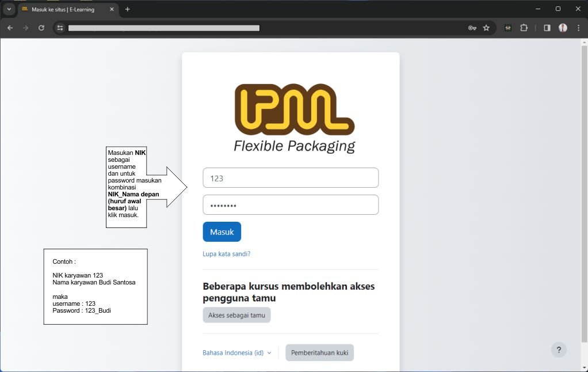Click the saved passwords key icon
This screenshot has width=588, height=372.
(x=472, y=28)
